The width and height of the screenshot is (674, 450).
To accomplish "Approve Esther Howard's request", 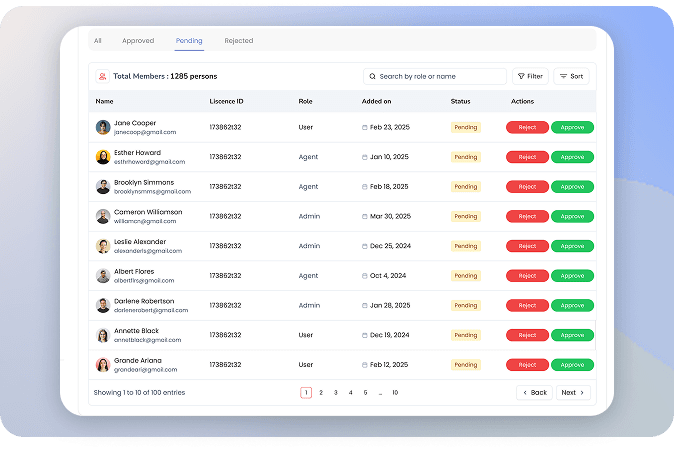I will [572, 157].
